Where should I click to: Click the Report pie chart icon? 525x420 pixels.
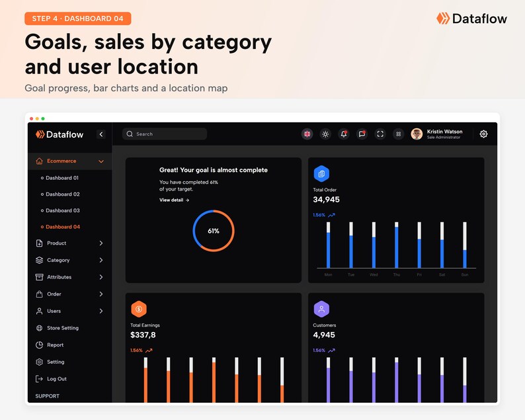(39, 345)
